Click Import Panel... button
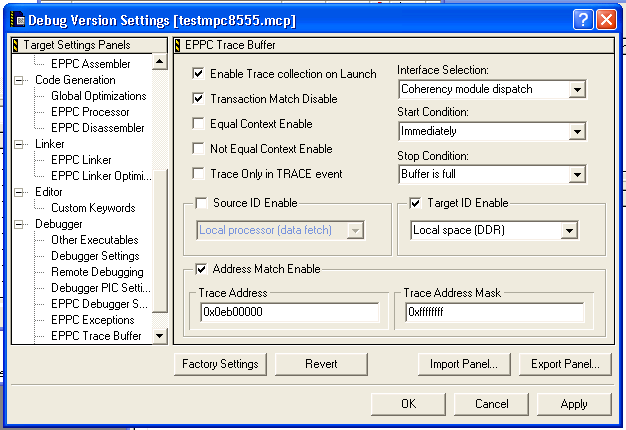The width and height of the screenshot is (626, 430). tap(464, 364)
